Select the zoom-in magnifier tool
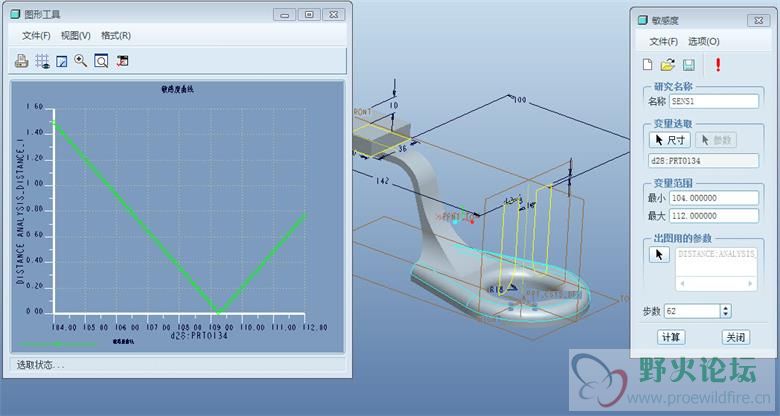This screenshot has height=416, width=780. (x=81, y=61)
